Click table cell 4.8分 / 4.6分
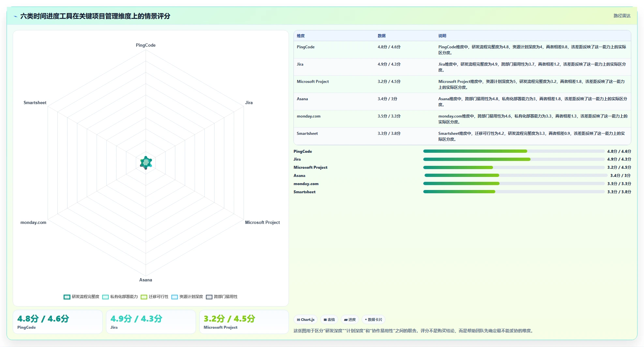 coord(389,47)
